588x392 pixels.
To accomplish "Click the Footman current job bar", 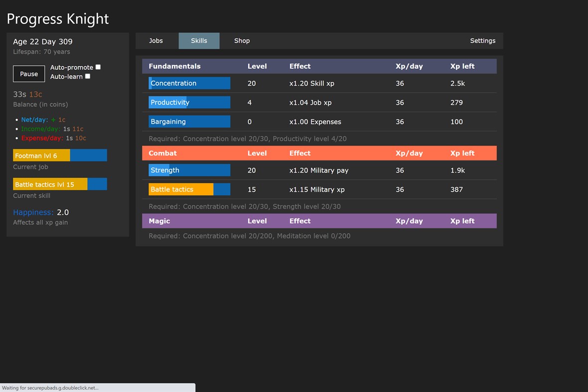I will click(x=60, y=155).
